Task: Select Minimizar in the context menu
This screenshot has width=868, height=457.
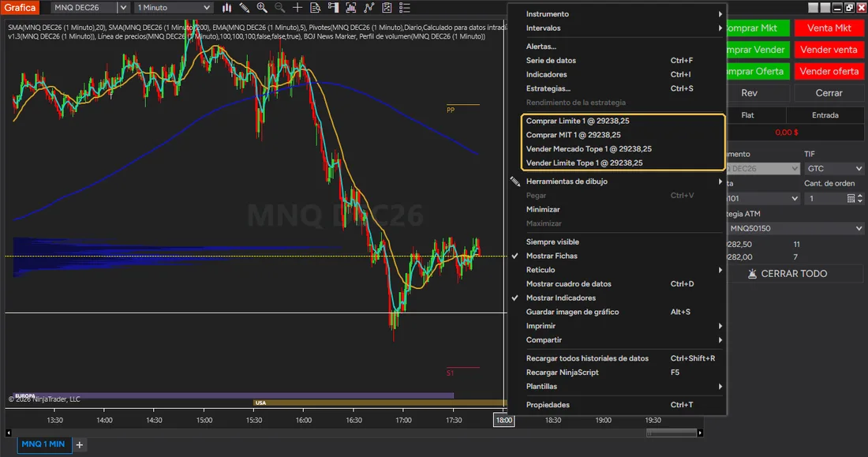Action: pyautogui.click(x=617, y=209)
